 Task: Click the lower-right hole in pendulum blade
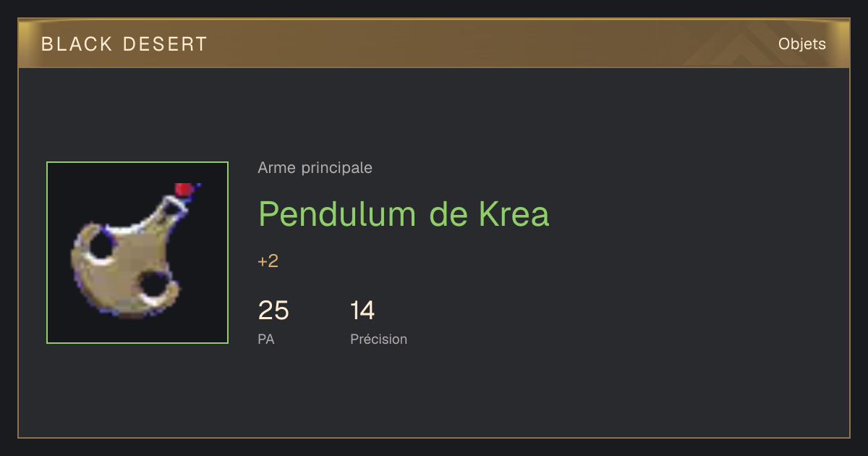point(154,284)
